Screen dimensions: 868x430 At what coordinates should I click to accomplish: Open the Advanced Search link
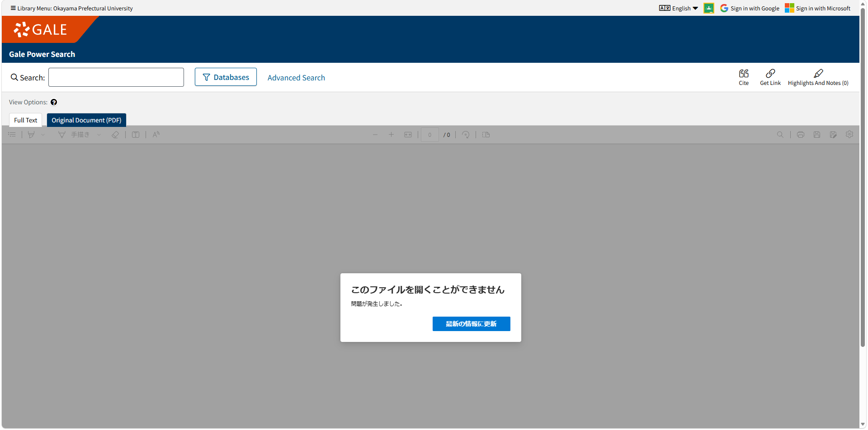pos(296,78)
